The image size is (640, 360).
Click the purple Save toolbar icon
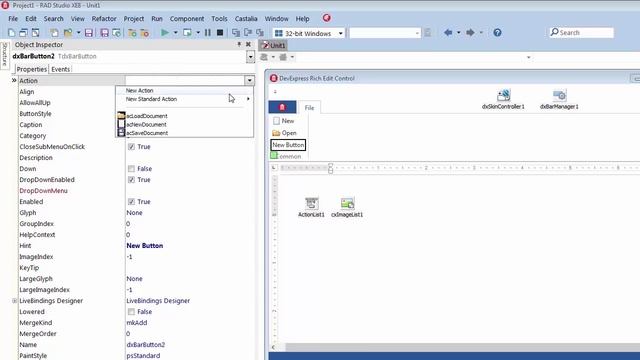coord(89,33)
